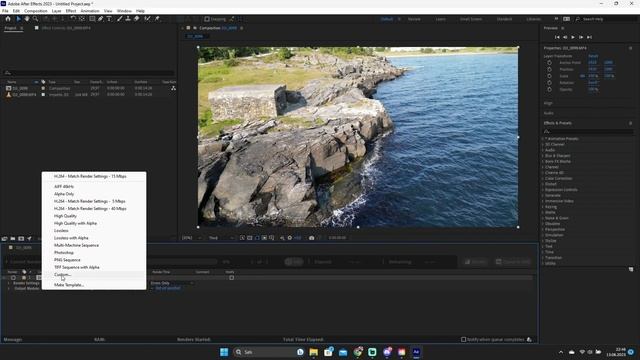Select the Roto Brush tool

147,19
